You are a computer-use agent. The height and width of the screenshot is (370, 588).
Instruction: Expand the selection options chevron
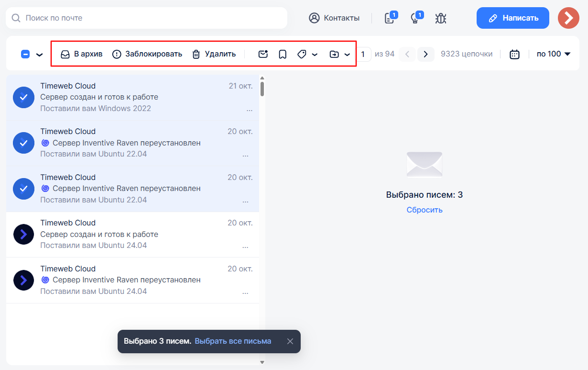pyautogui.click(x=39, y=55)
